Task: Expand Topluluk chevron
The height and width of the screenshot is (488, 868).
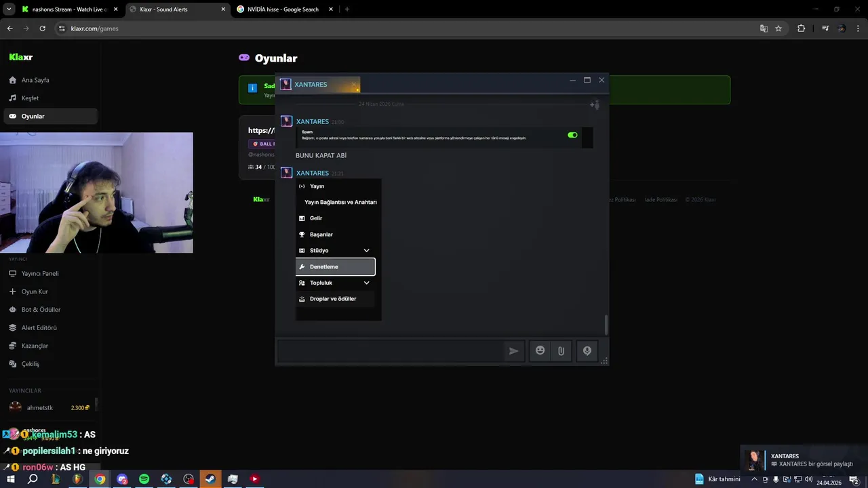Action: 366,283
